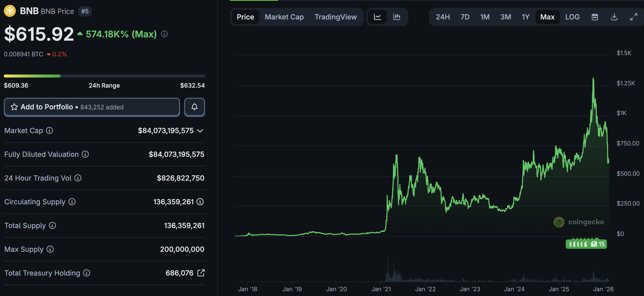Set chart range to 7D
The width and height of the screenshot is (644, 296).
(465, 17)
